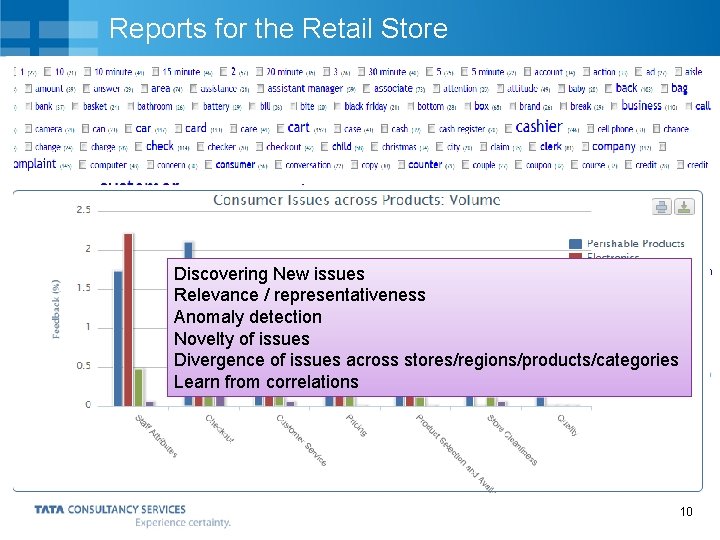
Task: Open the 'business' tag link
Action: (641, 106)
